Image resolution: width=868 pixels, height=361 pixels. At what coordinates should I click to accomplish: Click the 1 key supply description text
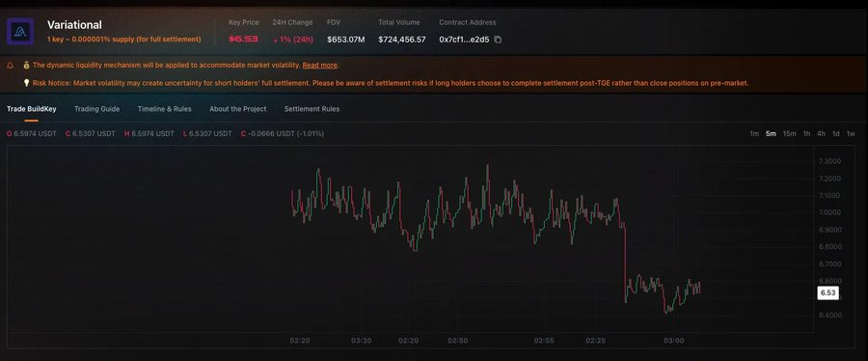pyautogui.click(x=124, y=40)
